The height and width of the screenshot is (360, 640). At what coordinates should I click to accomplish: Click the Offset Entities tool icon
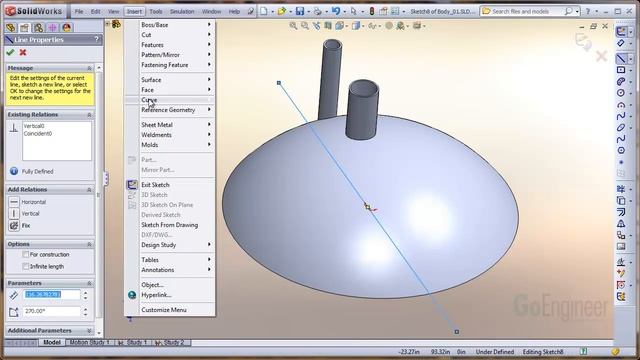coord(621,212)
